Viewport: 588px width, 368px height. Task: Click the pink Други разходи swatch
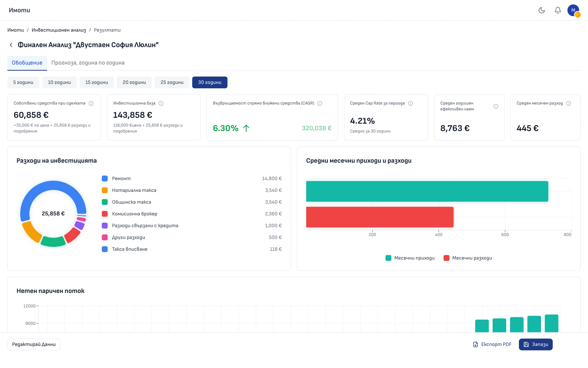(105, 237)
